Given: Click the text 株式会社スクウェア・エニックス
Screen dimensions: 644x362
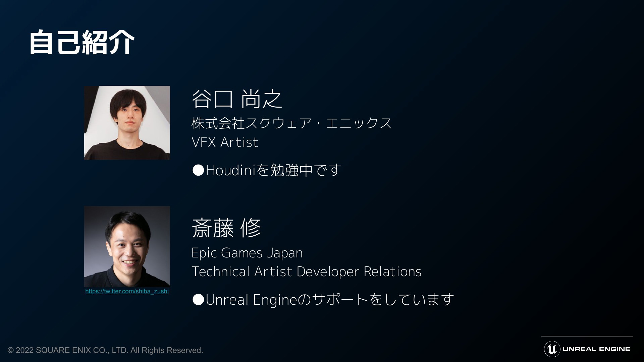Looking at the screenshot, I should point(291,123).
